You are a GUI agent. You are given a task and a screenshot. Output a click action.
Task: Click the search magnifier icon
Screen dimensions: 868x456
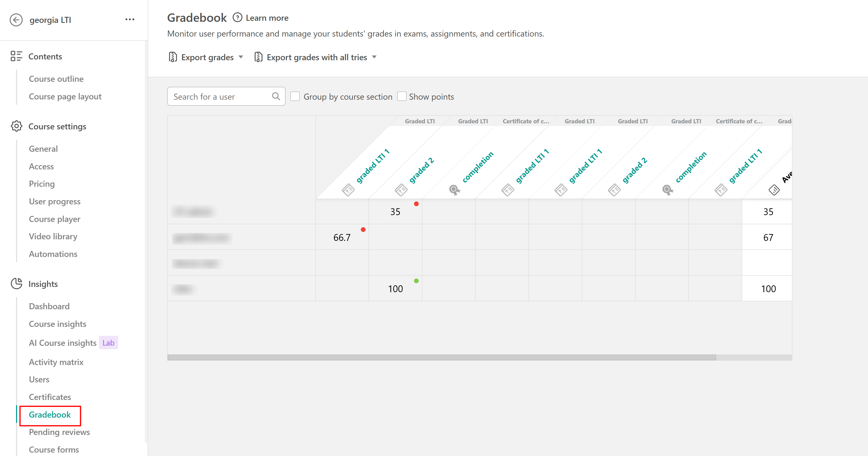[276, 96]
